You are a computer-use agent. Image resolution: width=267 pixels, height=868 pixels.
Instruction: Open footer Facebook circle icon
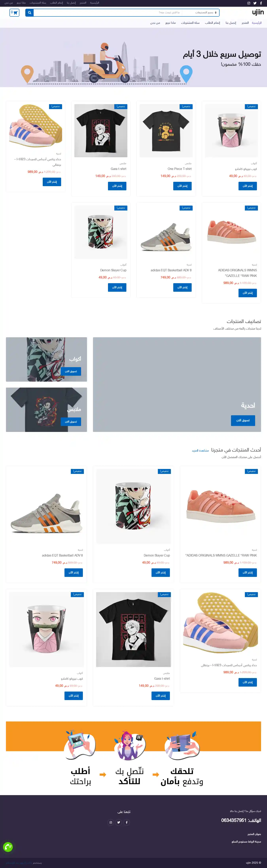click(127, 822)
